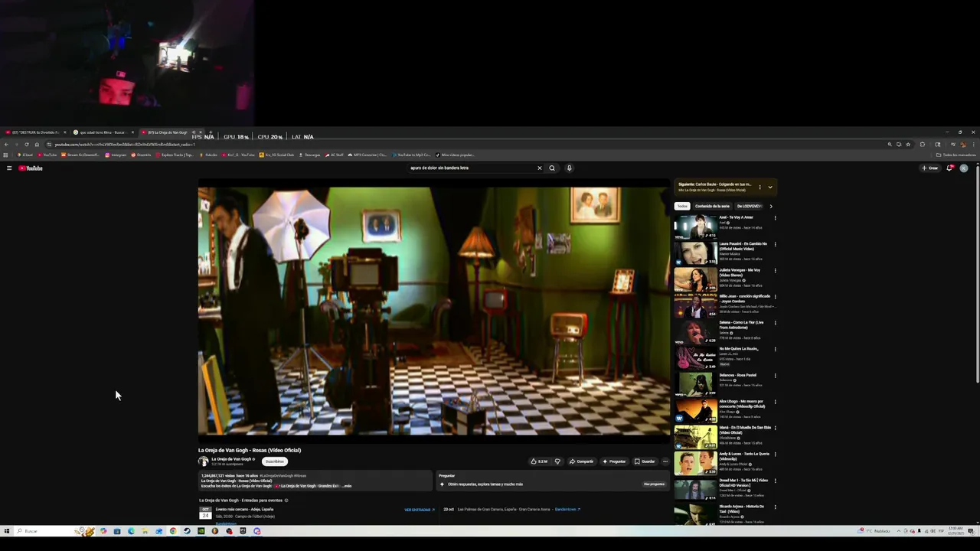This screenshot has height=551, width=980.
Task: Open options for Axel Te Voy A Amar
Action: 775,218
